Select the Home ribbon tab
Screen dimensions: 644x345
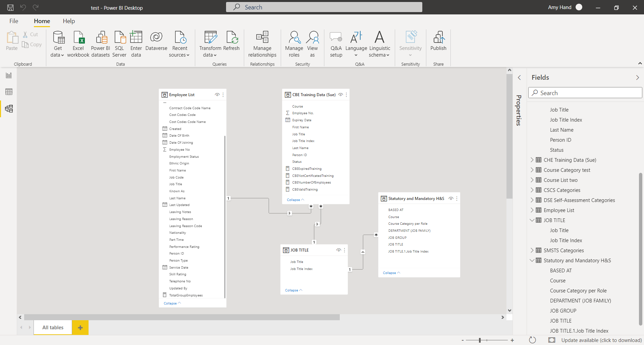point(42,21)
